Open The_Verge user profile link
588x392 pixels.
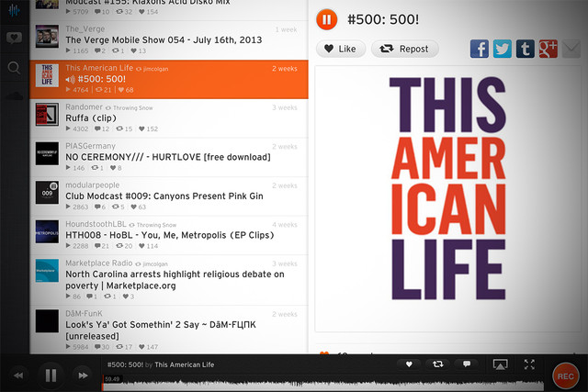click(85, 29)
